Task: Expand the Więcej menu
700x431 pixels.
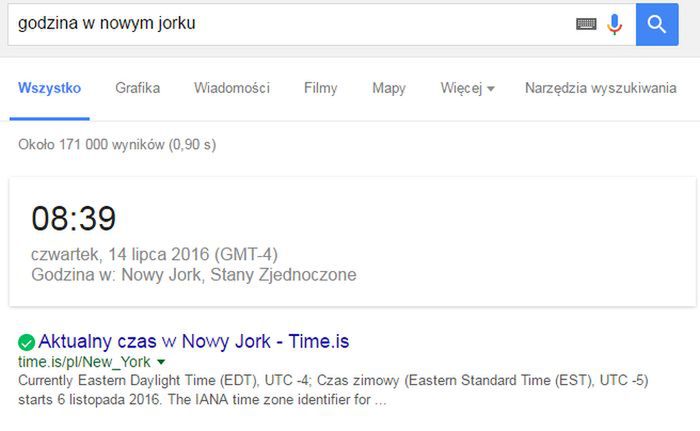Action: click(468, 88)
